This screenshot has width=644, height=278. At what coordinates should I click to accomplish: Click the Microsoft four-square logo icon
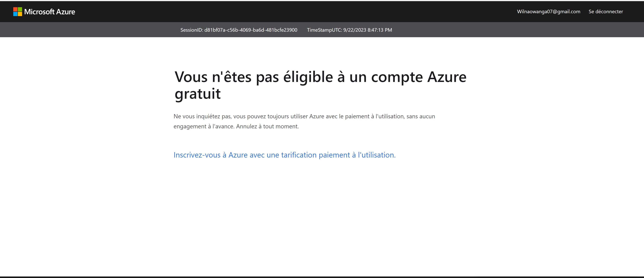[17, 12]
